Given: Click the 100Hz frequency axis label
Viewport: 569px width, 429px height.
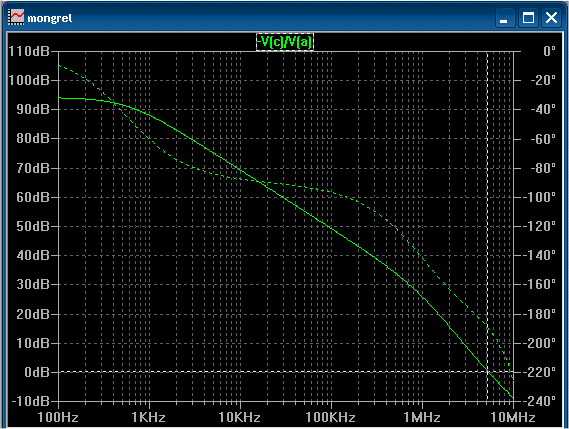Looking at the screenshot, I should pos(58,417).
